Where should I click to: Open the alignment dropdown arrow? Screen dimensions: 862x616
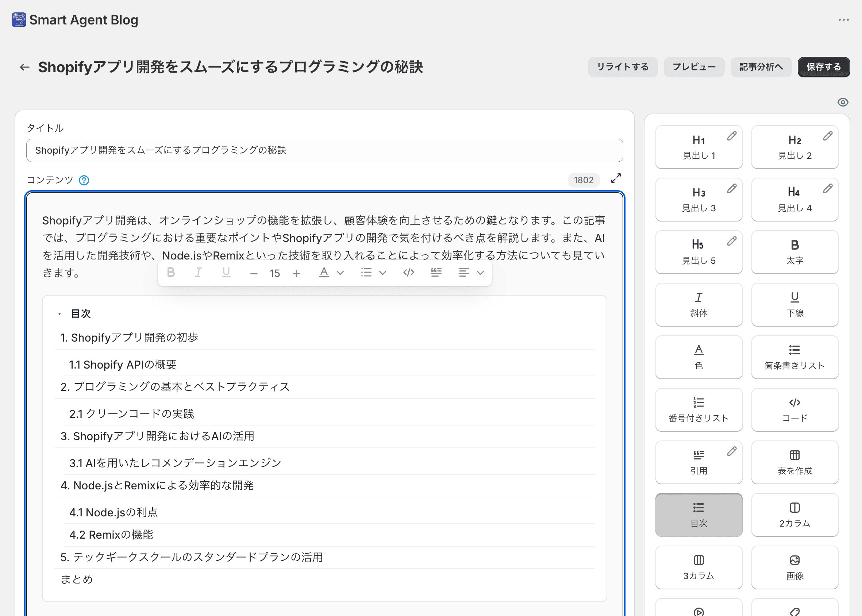[x=481, y=273]
